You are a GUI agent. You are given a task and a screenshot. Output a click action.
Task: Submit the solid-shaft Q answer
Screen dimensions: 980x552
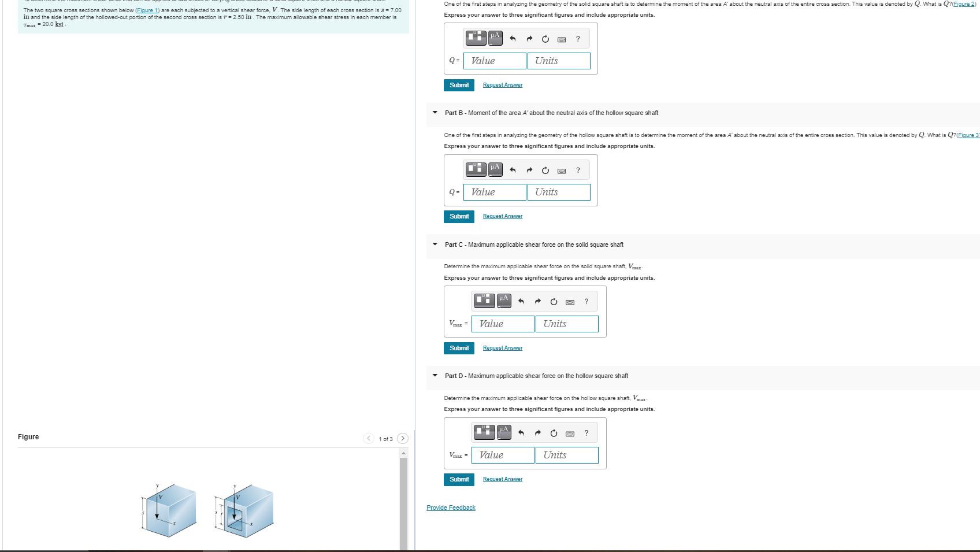(459, 85)
